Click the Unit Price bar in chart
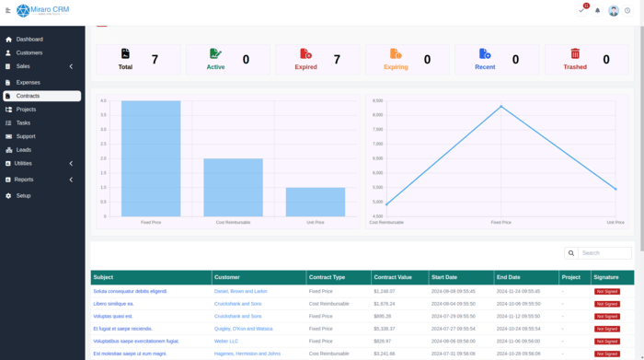Viewport: 644px width, 360px height. [x=316, y=202]
